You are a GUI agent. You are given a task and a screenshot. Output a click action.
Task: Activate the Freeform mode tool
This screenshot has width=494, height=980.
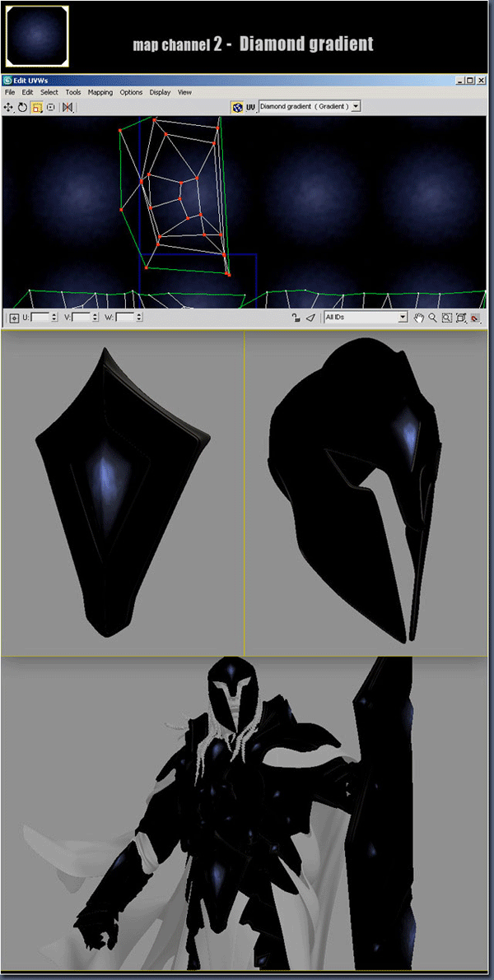(x=51, y=108)
